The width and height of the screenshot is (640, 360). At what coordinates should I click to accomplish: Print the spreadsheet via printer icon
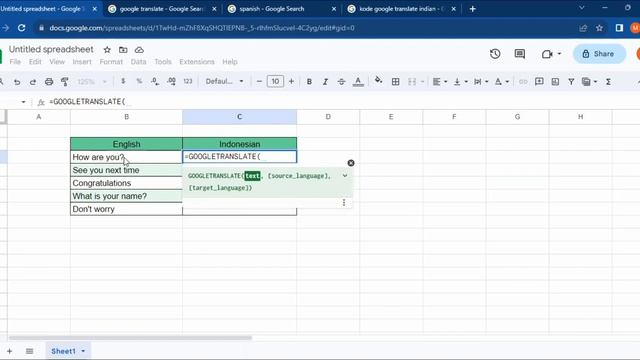49,82
